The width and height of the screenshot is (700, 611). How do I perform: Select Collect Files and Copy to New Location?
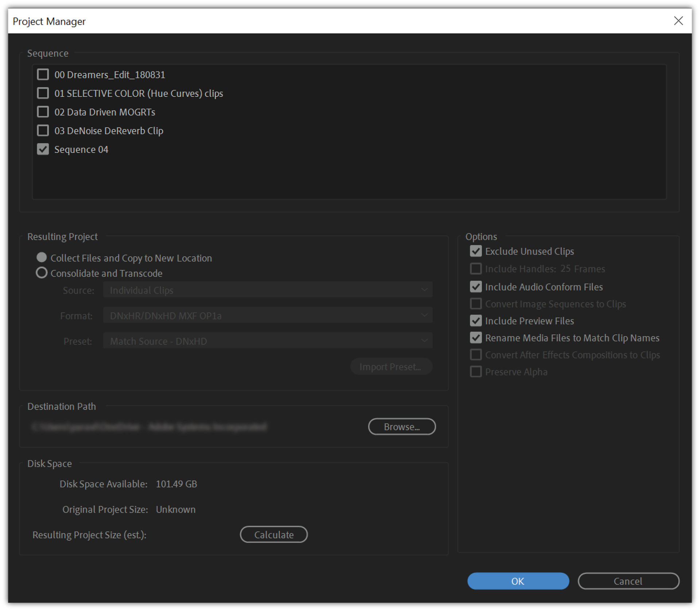pyautogui.click(x=42, y=257)
